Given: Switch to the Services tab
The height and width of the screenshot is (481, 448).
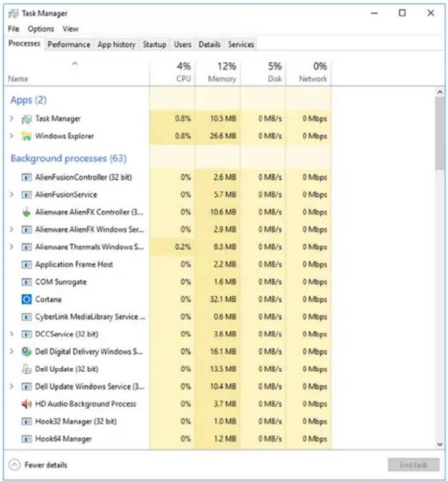Looking at the screenshot, I should pyautogui.click(x=241, y=44).
